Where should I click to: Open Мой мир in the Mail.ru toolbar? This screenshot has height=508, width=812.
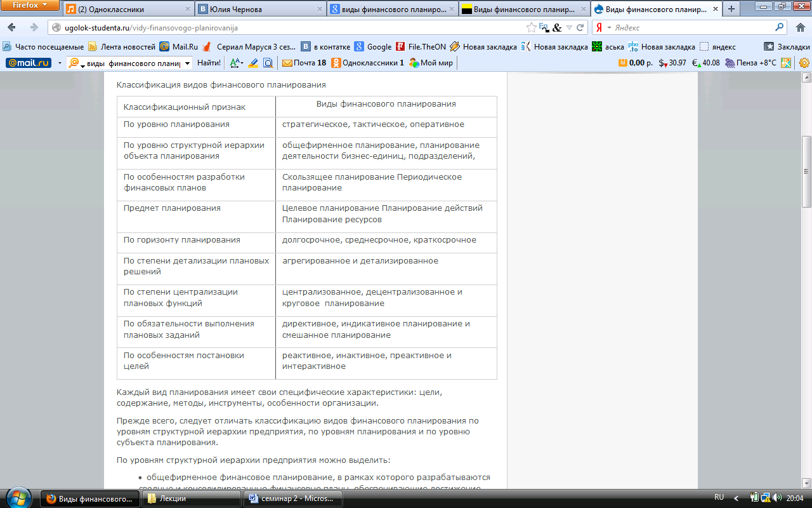click(431, 63)
